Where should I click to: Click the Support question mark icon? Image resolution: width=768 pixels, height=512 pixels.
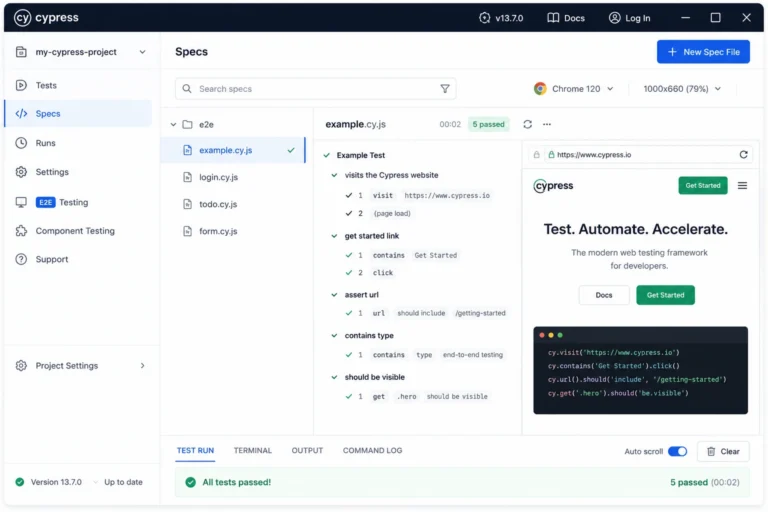click(x=21, y=259)
